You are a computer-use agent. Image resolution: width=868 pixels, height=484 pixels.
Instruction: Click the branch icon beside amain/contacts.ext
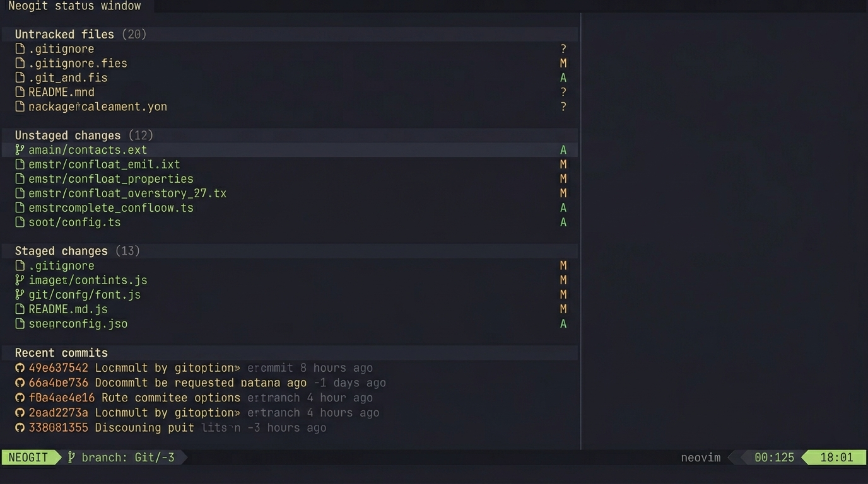coord(20,150)
